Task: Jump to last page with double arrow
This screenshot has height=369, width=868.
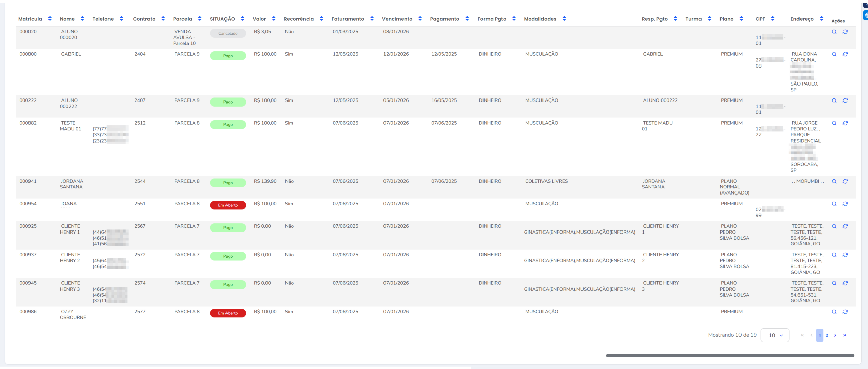Action: click(x=845, y=335)
